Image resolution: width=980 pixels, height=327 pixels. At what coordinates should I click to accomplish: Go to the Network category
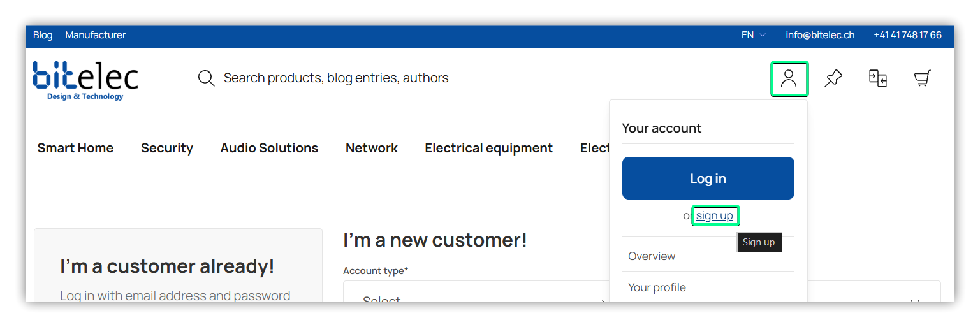tap(372, 148)
